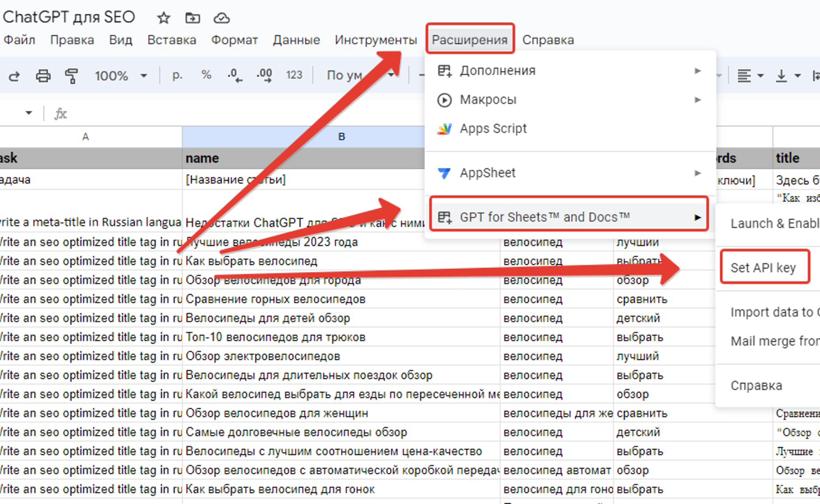Open the Правка menu

[x=72, y=40]
